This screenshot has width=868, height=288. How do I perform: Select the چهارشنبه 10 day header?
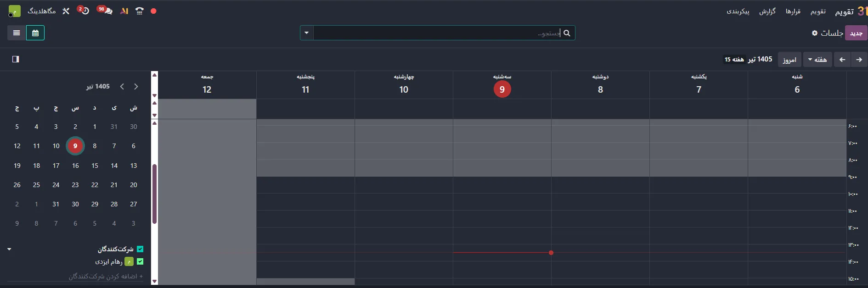click(x=404, y=84)
